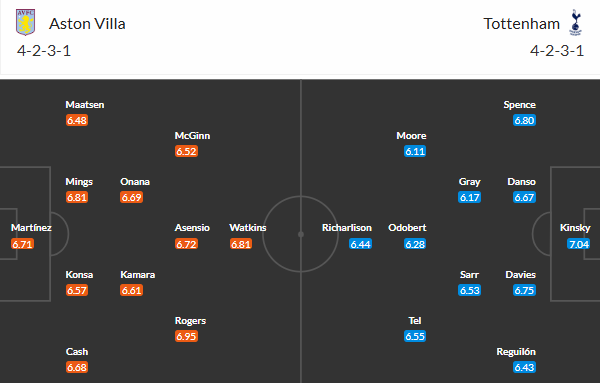
Task: Open the Tottenham team name link
Action: pos(522,24)
